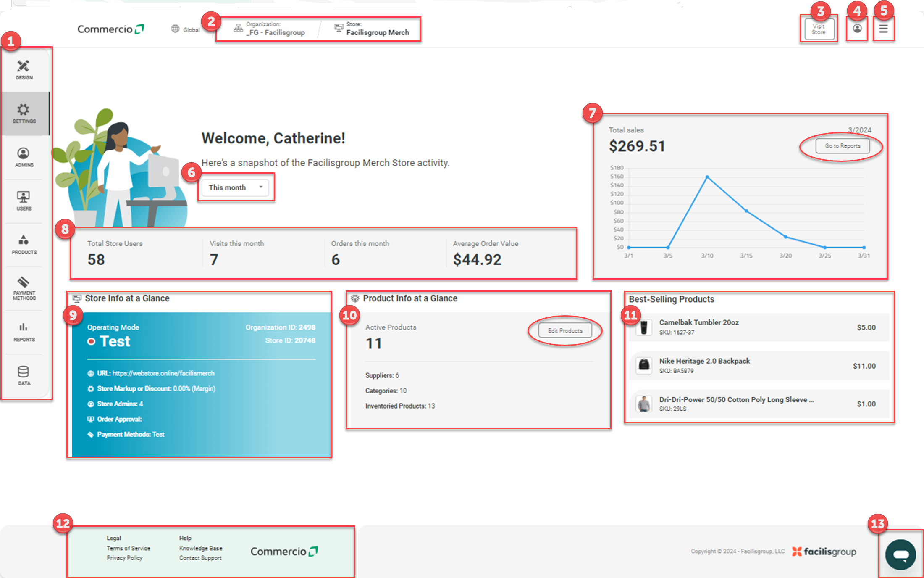Open Products in the sidebar

24,245
